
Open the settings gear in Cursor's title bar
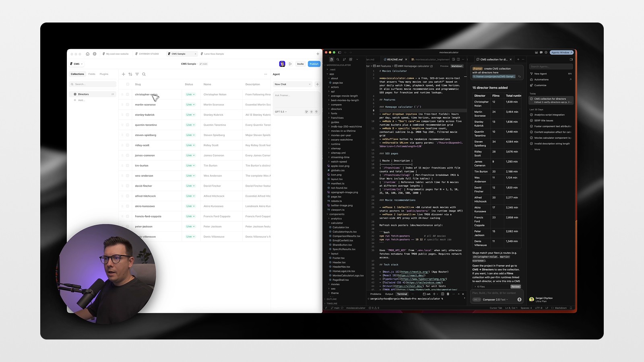(546, 52)
